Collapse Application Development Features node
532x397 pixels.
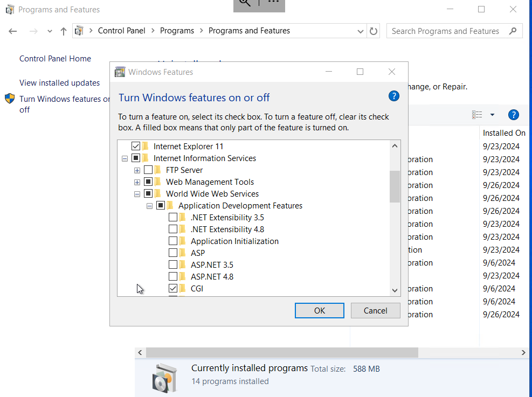click(x=149, y=206)
